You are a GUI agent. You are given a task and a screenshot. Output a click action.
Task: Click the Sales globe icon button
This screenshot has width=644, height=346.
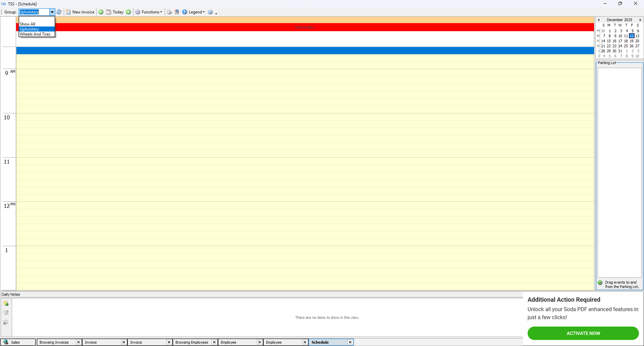tap(6, 342)
